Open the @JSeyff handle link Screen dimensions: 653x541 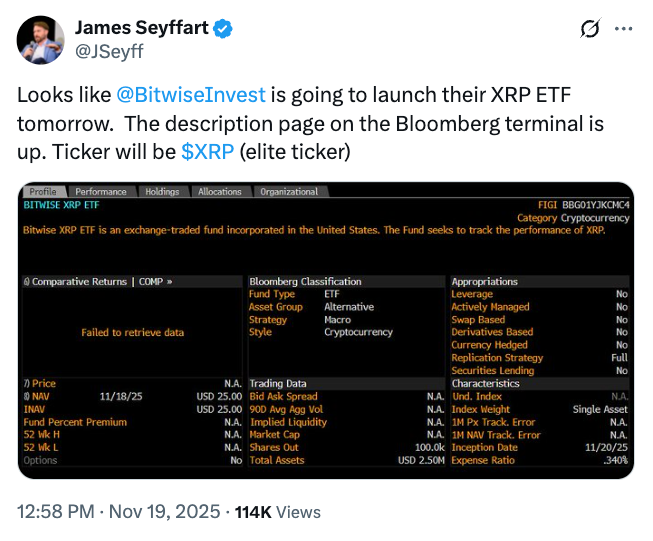click(106, 50)
